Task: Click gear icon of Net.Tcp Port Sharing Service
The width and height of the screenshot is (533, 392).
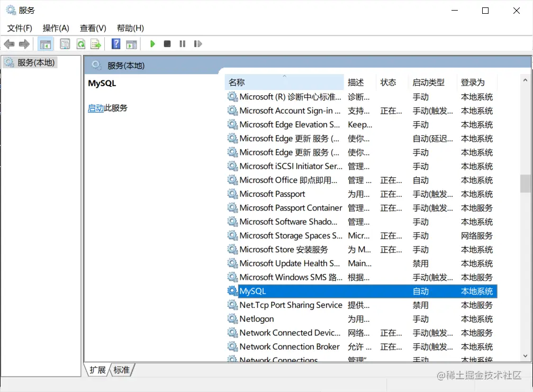Action: [x=232, y=305]
